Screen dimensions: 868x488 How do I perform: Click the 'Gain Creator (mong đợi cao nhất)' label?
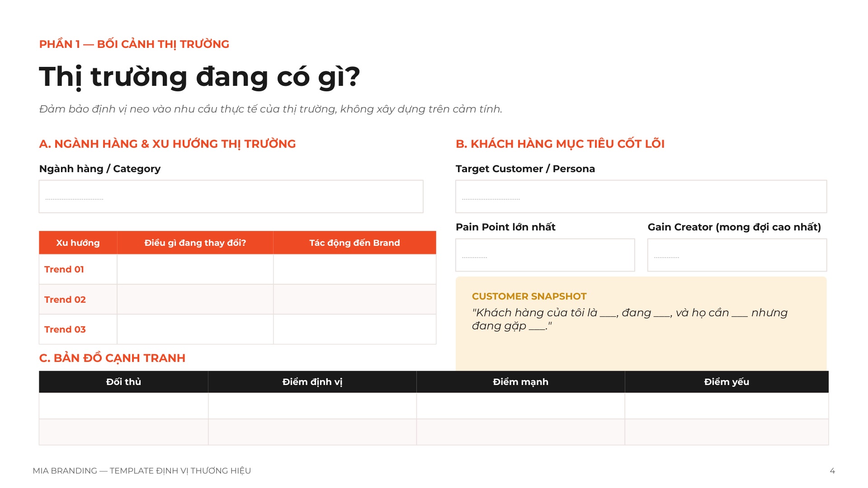[x=734, y=227]
